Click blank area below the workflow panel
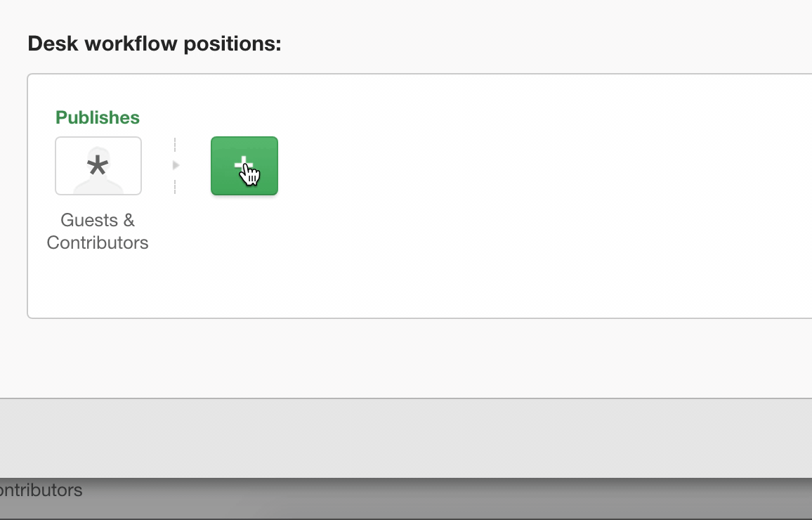Screen dimensions: 812x520 (406, 358)
